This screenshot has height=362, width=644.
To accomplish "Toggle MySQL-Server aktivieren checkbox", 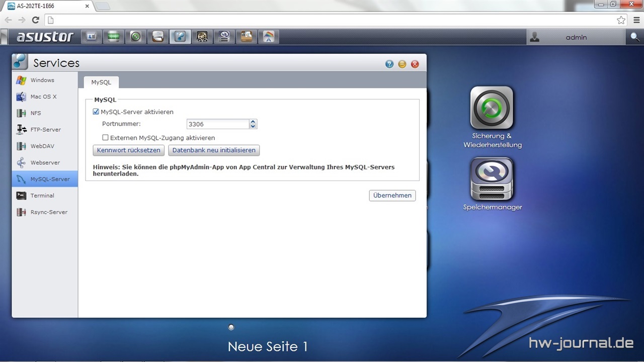I will click(x=96, y=112).
